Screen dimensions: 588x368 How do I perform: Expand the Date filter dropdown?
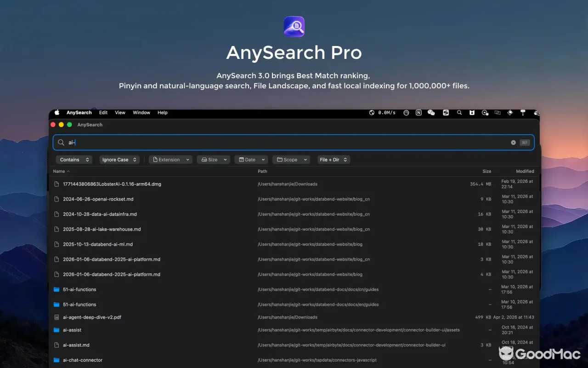251,160
